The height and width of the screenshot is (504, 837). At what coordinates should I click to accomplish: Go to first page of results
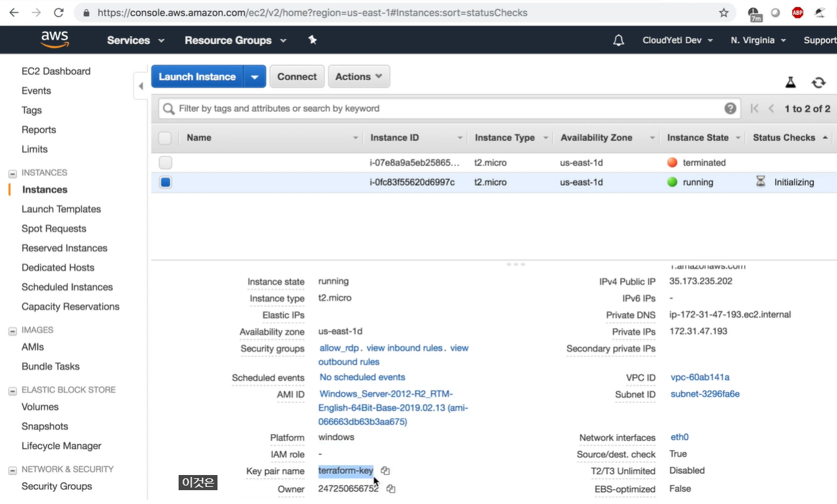(x=755, y=109)
